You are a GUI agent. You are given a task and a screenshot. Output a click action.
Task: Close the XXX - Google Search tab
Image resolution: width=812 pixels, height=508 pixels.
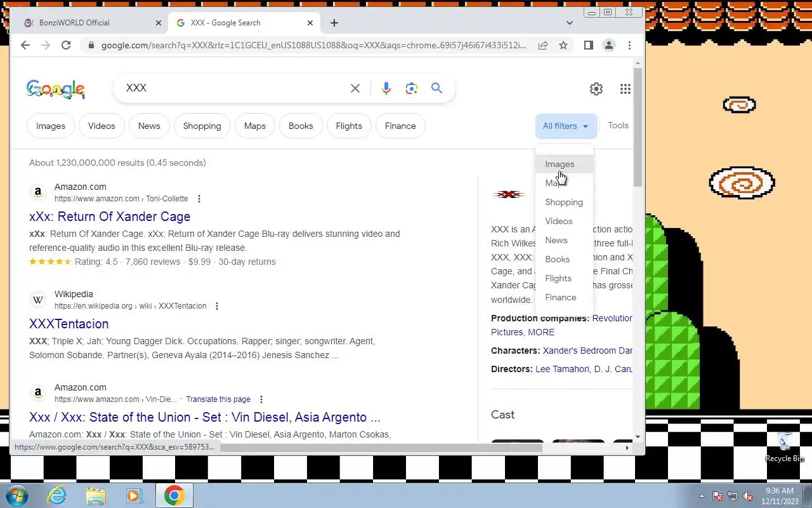point(310,23)
